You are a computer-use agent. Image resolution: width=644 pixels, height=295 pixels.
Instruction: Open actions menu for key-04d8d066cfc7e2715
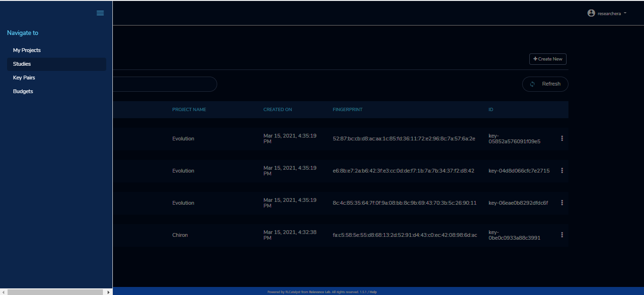562,171
